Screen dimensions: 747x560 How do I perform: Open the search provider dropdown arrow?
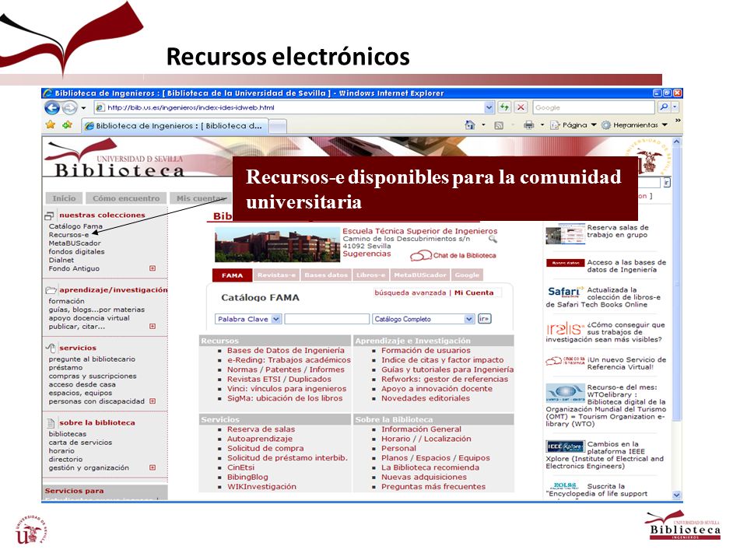point(675,107)
